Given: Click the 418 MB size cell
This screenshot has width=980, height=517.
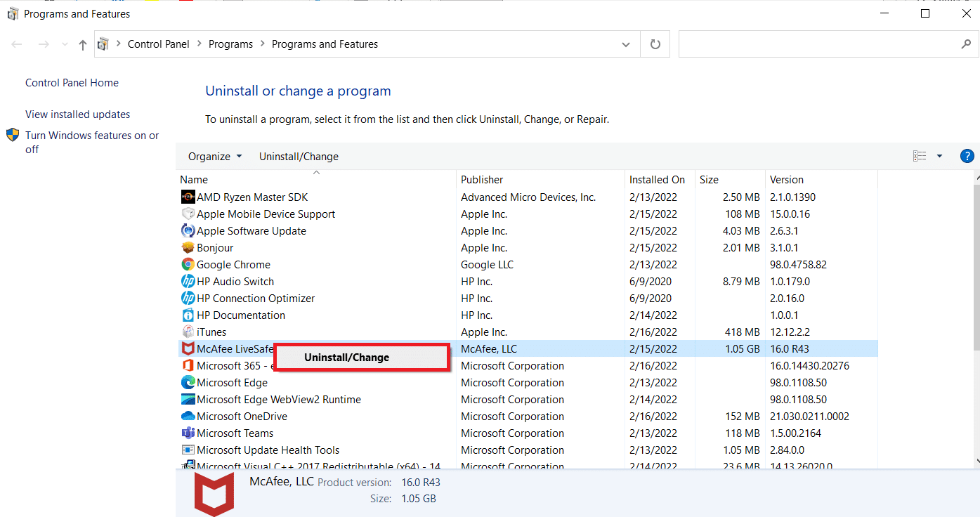Looking at the screenshot, I should (x=742, y=332).
